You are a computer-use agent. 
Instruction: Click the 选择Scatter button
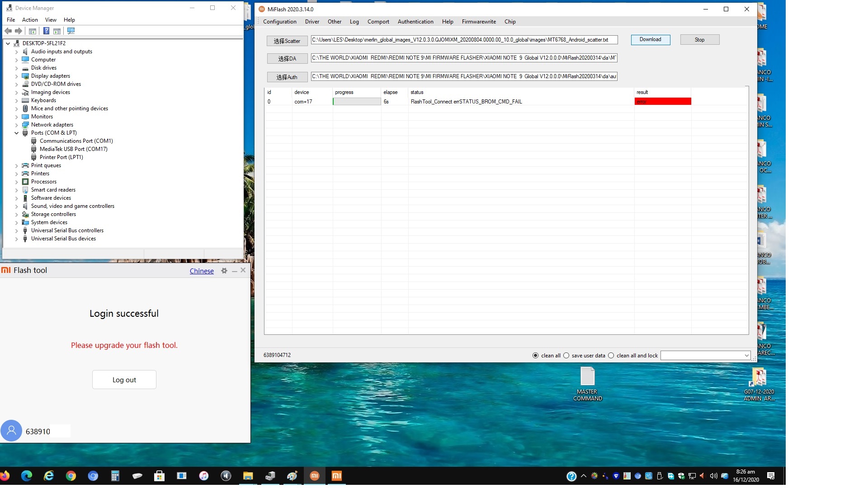(287, 41)
